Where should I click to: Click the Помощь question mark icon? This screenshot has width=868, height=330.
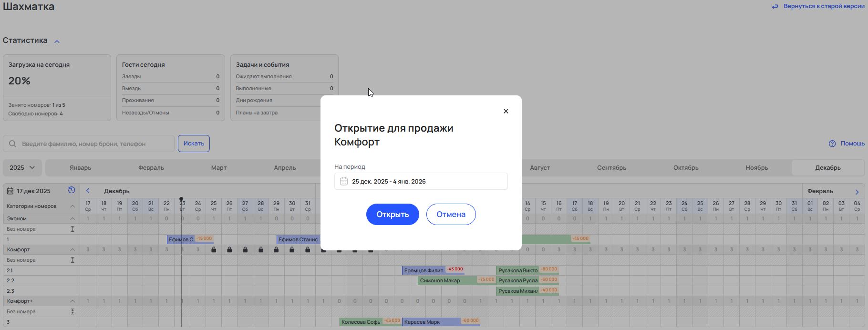[832, 144]
